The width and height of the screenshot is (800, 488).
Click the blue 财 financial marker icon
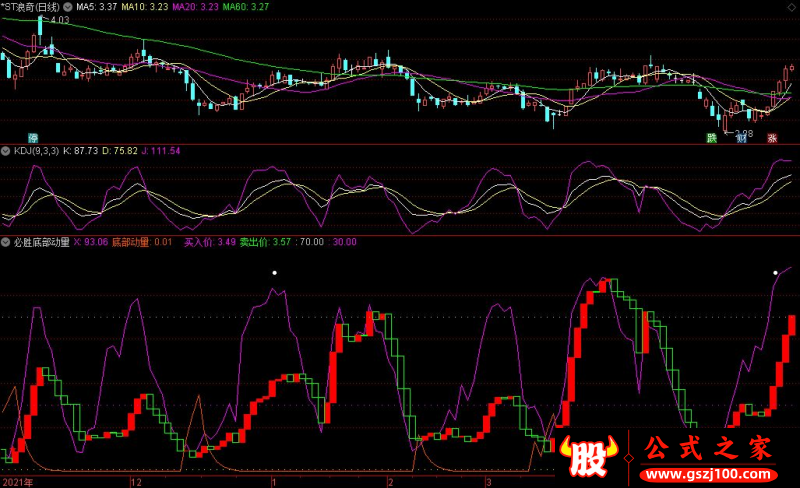click(741, 138)
